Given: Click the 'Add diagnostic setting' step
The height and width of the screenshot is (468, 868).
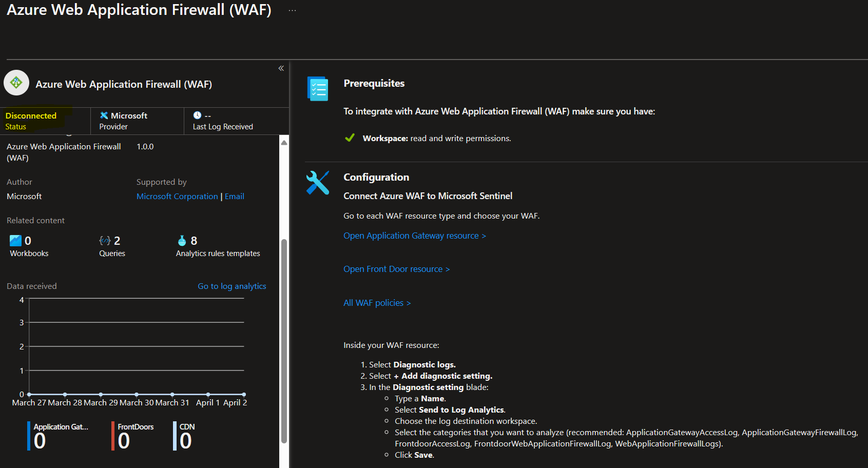Looking at the screenshot, I should [x=431, y=376].
